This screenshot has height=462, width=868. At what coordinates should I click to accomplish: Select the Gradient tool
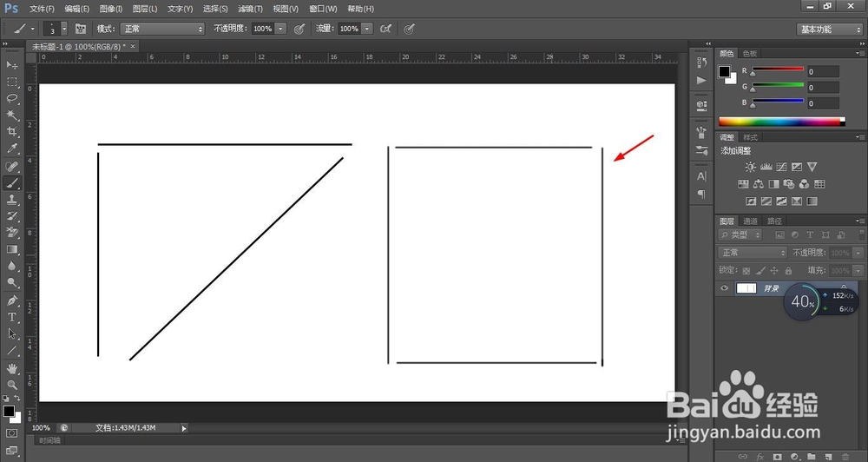(x=11, y=249)
